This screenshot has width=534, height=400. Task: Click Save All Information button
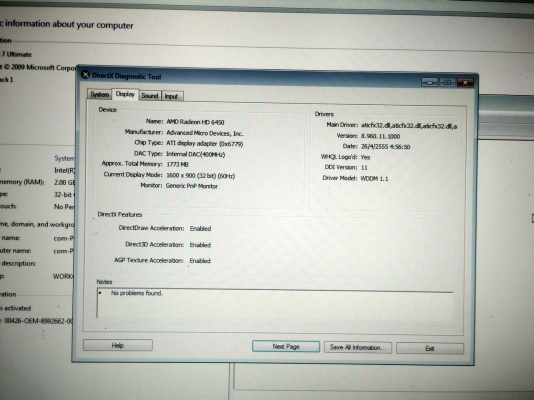[358, 348]
